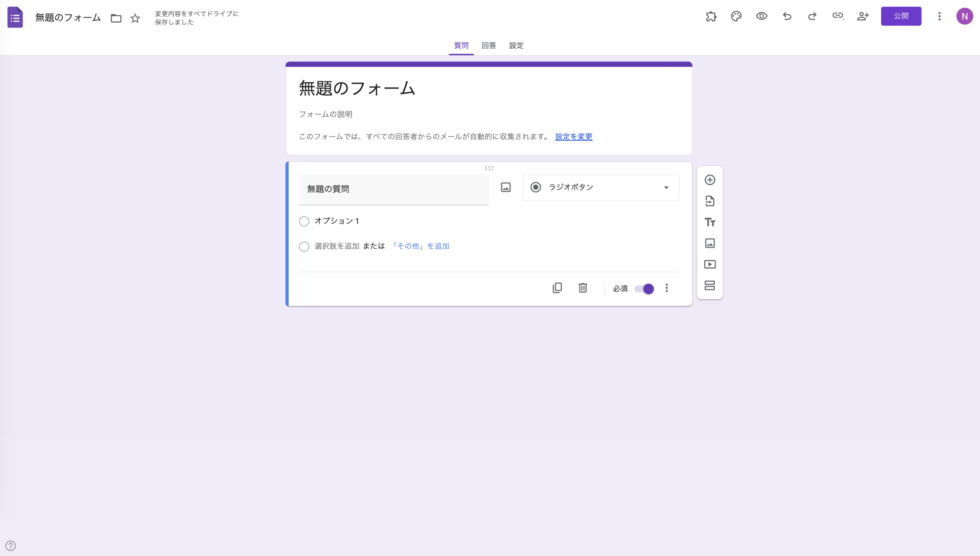
Task: Select the オプション1 radio button
Action: pyautogui.click(x=304, y=221)
